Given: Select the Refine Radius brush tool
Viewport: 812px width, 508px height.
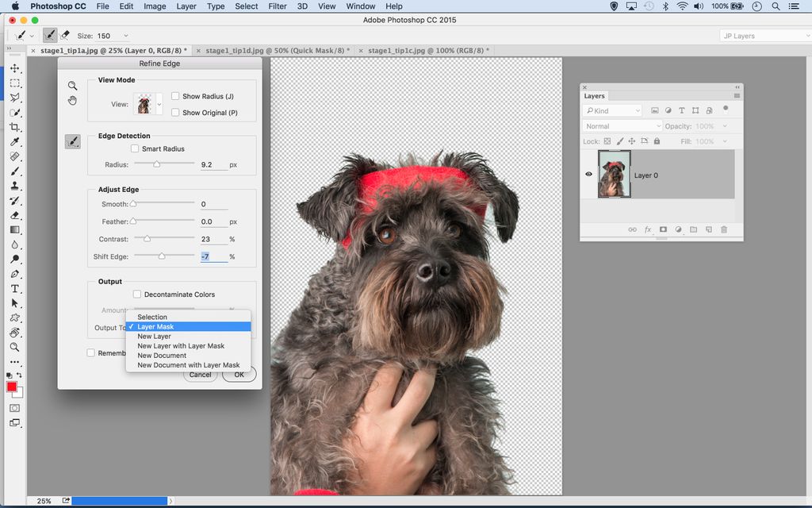Looking at the screenshot, I should coord(72,141).
